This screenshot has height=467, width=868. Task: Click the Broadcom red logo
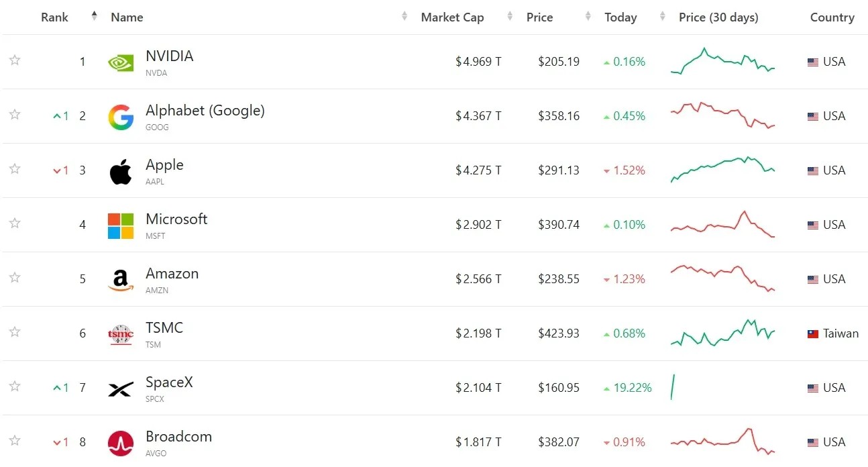(121, 443)
